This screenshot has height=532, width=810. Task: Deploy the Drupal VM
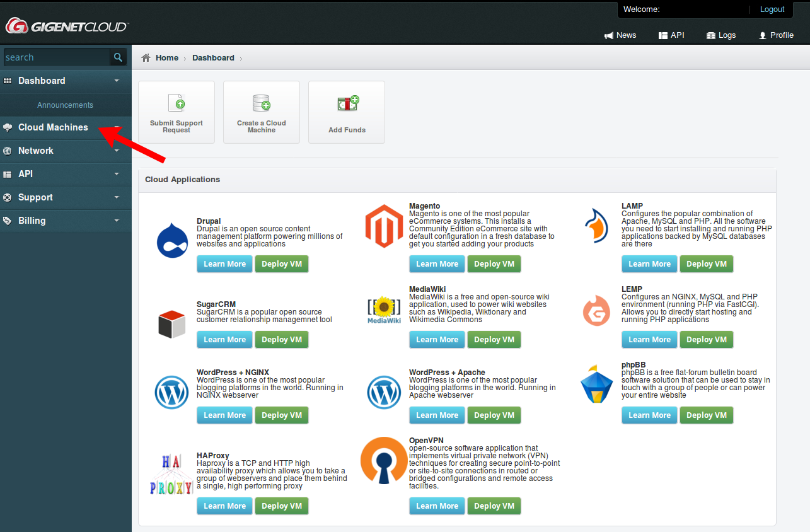pos(282,264)
